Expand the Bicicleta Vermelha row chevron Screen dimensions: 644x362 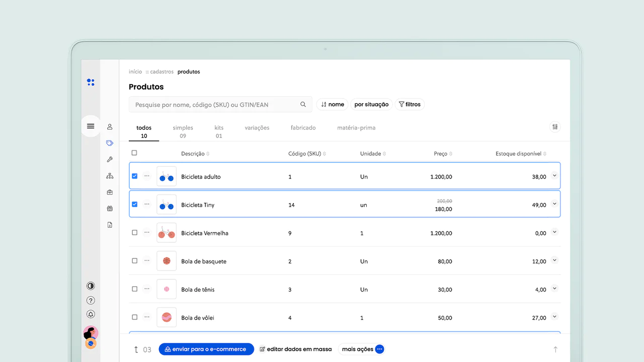(554, 232)
